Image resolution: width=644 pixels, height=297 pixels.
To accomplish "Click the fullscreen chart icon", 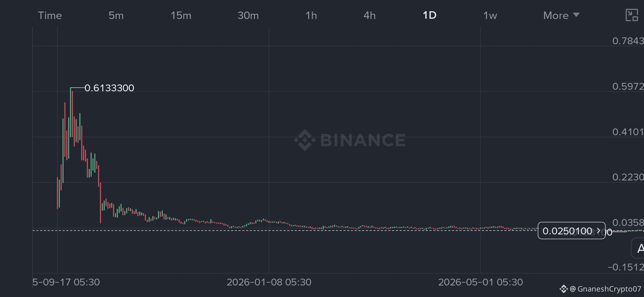I will click(x=632, y=15).
